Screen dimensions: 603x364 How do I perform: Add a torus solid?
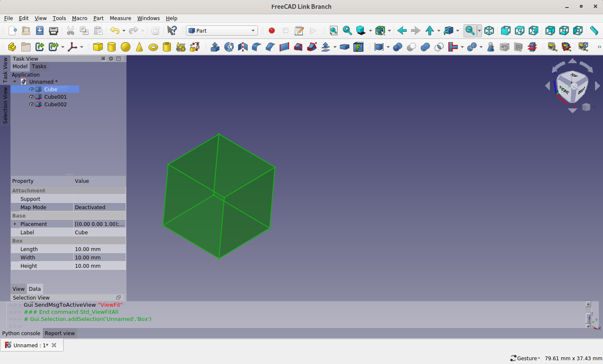[153, 47]
